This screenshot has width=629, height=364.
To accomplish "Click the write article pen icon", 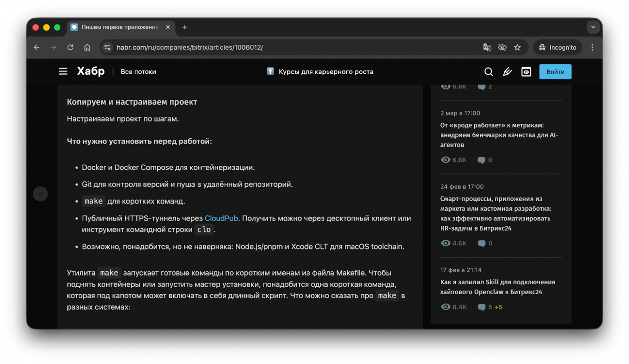I will (507, 71).
